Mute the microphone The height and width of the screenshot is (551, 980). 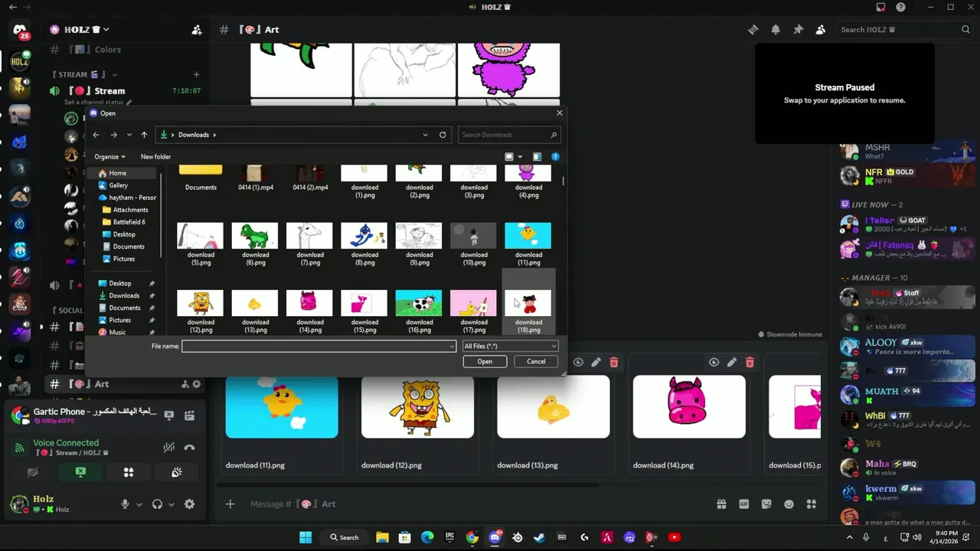click(x=125, y=504)
